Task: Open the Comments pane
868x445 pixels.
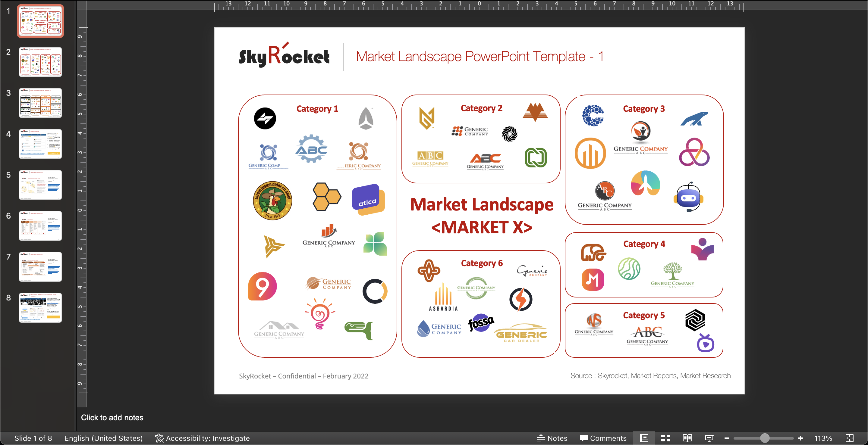Action: (x=603, y=438)
